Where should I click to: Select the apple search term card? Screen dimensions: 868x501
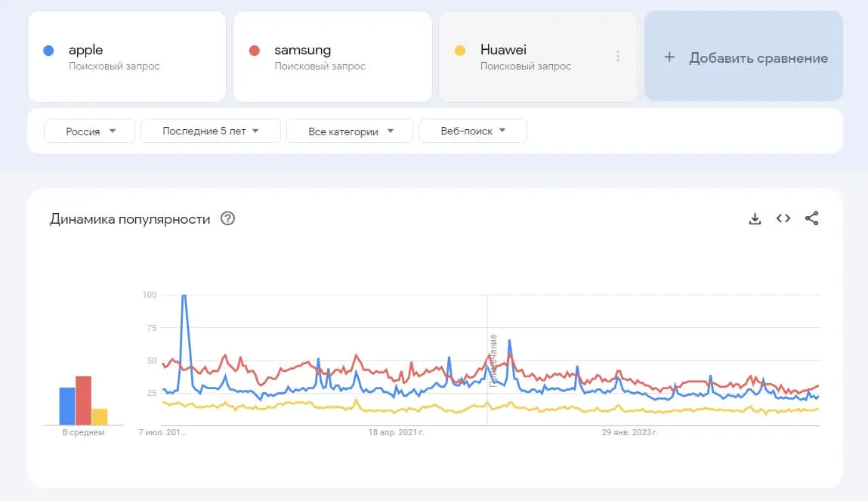128,57
